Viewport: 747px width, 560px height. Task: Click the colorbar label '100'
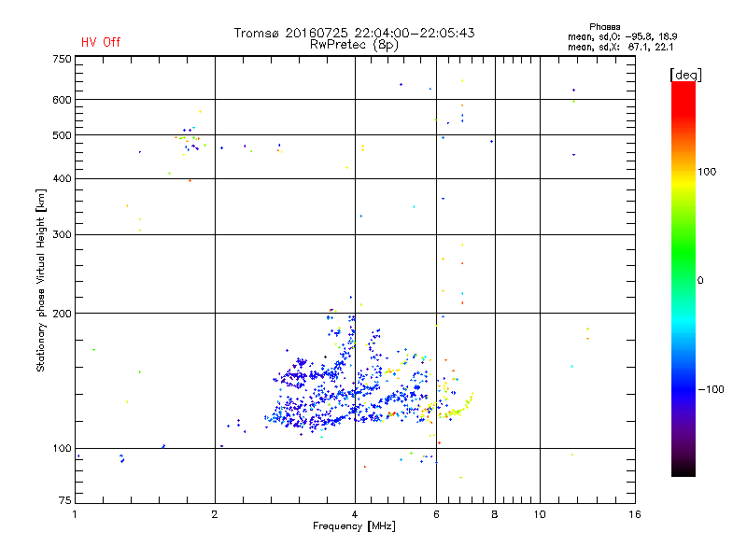(x=707, y=172)
